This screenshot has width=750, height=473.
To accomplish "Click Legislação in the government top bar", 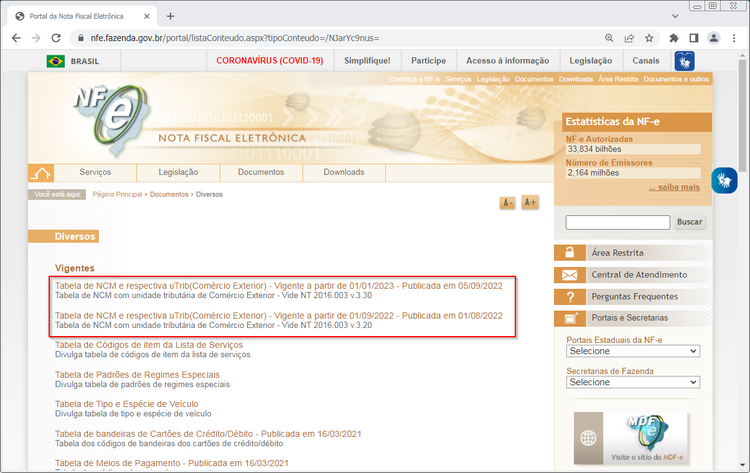I will click(591, 61).
